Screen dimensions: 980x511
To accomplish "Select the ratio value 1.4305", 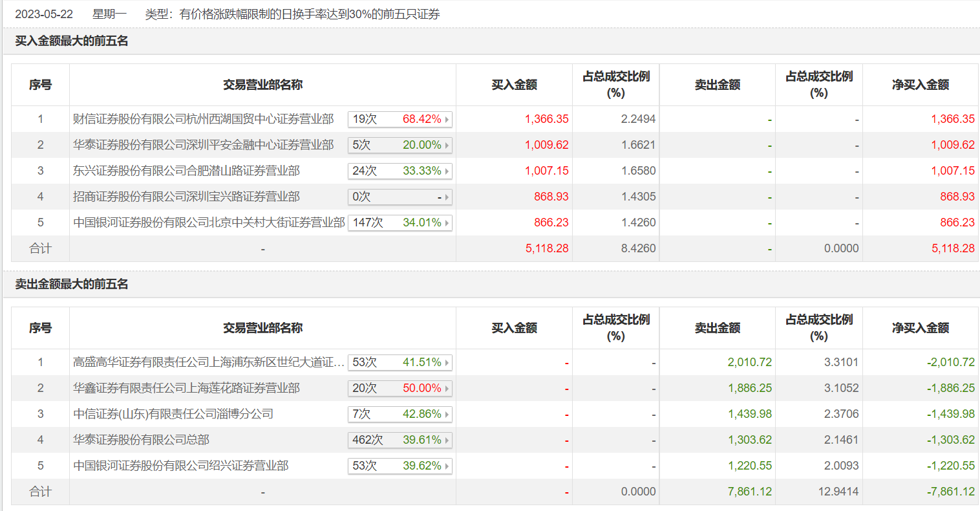I will 639,197.
